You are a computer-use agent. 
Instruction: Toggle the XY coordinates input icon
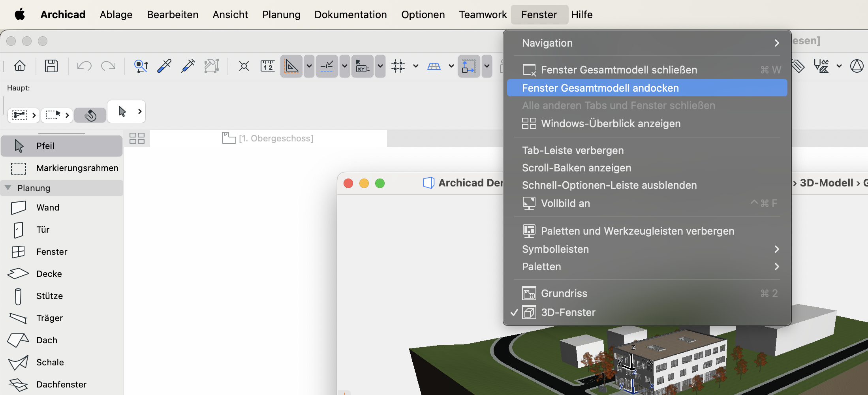[363, 66]
